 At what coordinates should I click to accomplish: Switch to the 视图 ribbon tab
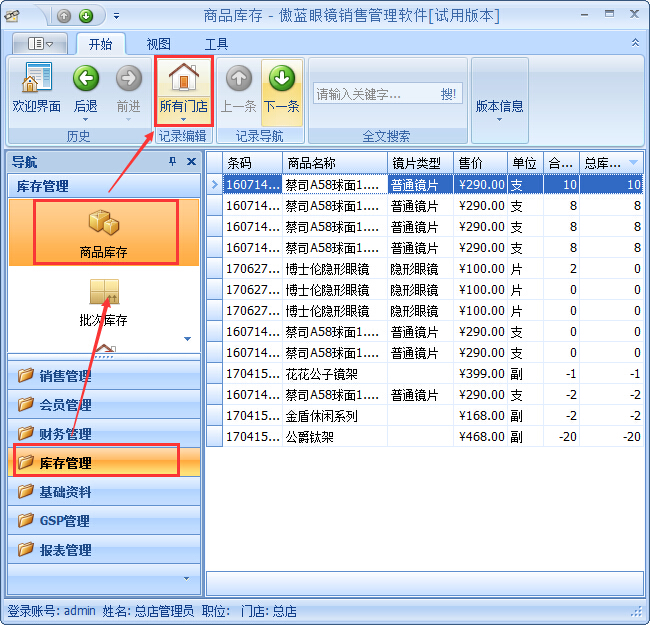coord(158,44)
